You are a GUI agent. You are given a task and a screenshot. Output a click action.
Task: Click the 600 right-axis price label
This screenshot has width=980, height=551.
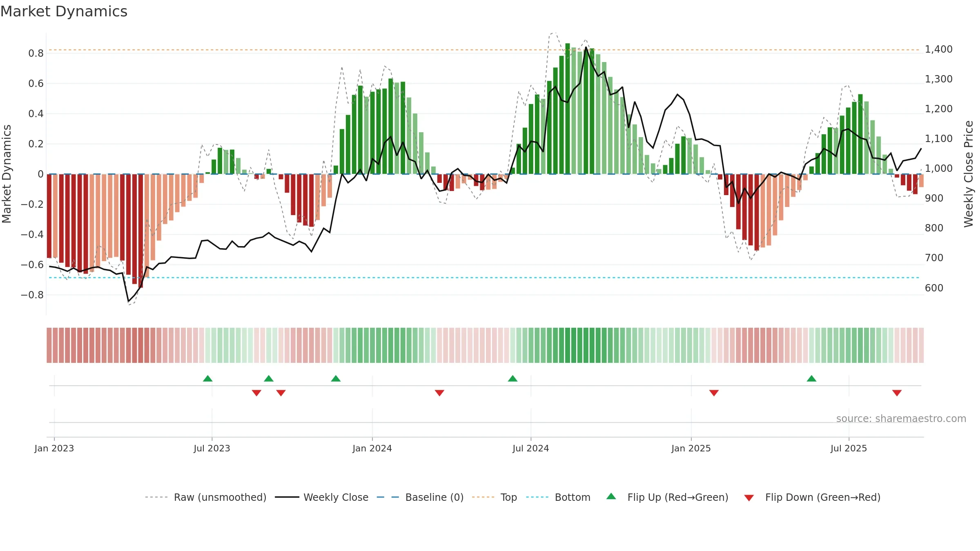pyautogui.click(x=934, y=288)
